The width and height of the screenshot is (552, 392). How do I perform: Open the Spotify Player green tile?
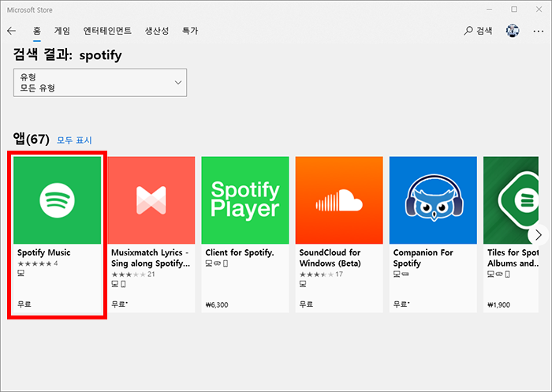click(245, 200)
